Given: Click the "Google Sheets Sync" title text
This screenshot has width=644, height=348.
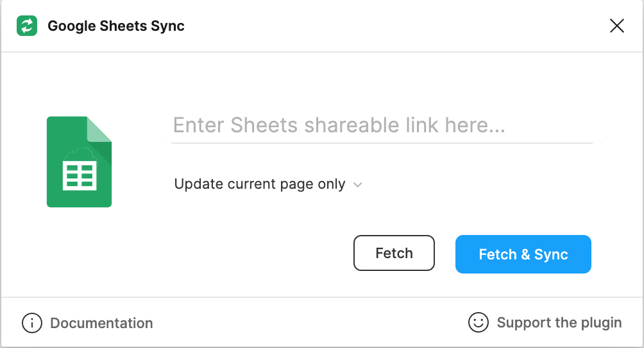Looking at the screenshot, I should point(116,26).
